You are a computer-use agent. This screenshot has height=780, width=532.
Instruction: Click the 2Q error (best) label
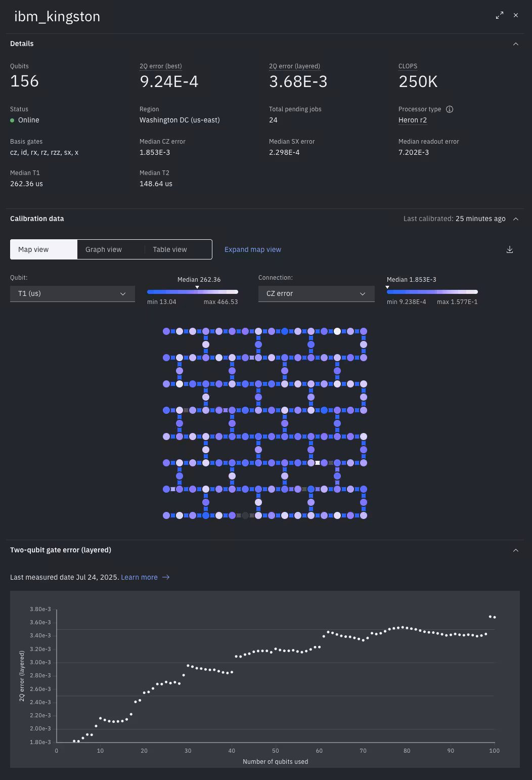pyautogui.click(x=161, y=66)
